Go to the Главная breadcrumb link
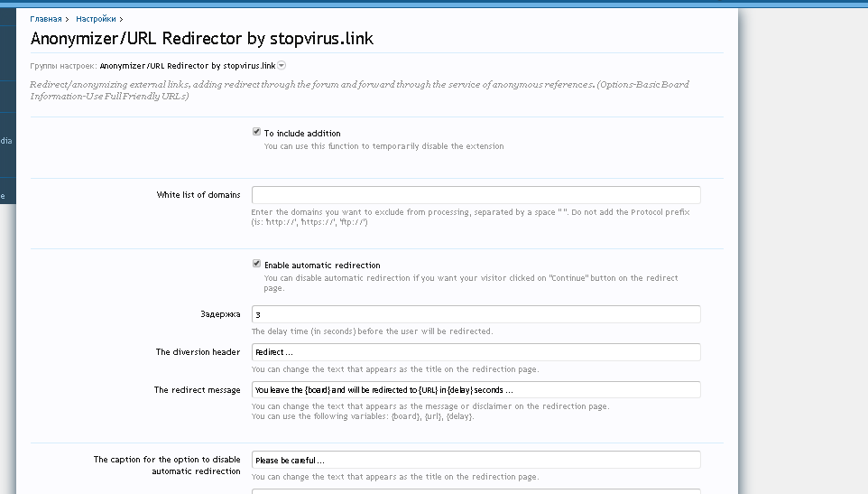Image resolution: width=868 pixels, height=494 pixels. tap(46, 18)
